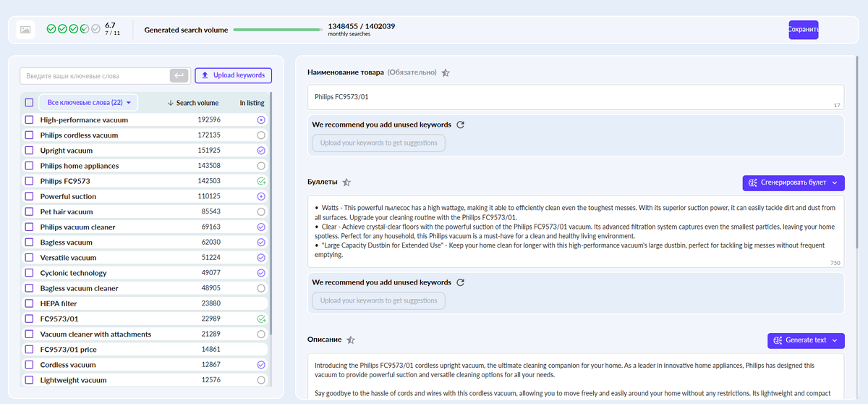Click listing status icon for Cordless vacuum

click(x=261, y=365)
